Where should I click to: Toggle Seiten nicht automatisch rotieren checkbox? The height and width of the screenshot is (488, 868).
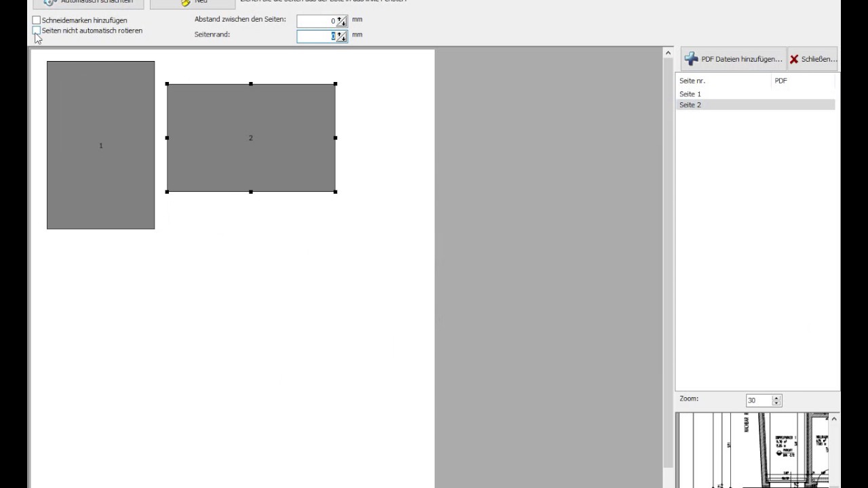37,30
